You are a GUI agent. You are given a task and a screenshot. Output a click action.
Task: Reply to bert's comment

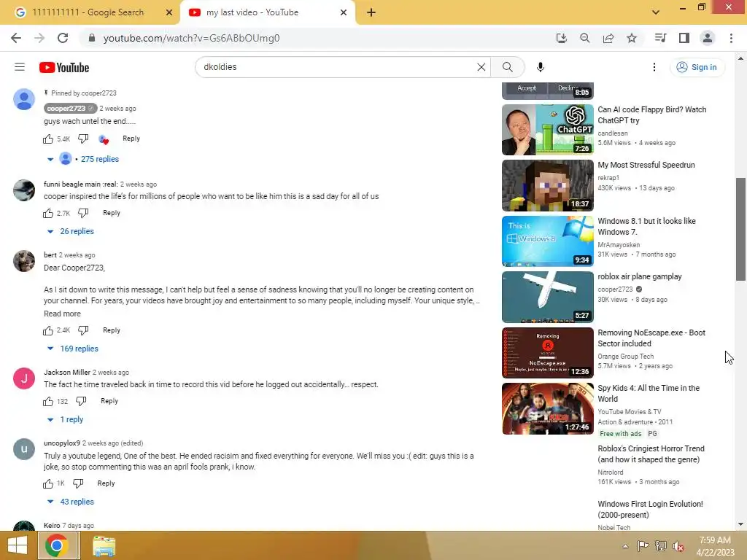point(112,330)
